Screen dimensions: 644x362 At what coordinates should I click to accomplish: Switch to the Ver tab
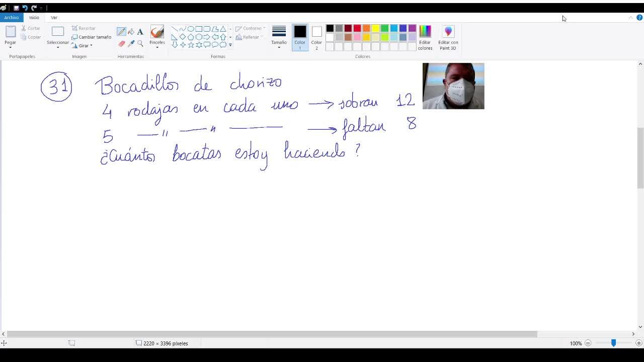click(x=54, y=18)
